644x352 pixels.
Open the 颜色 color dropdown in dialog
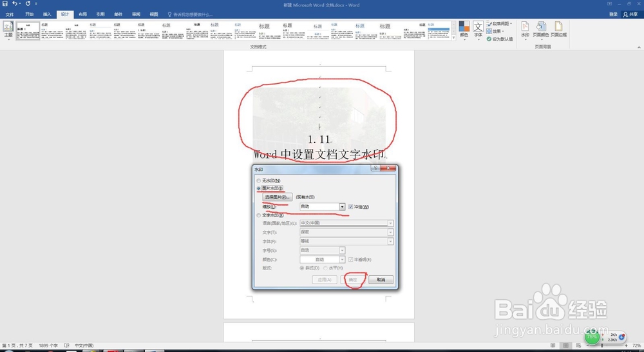pos(342,259)
